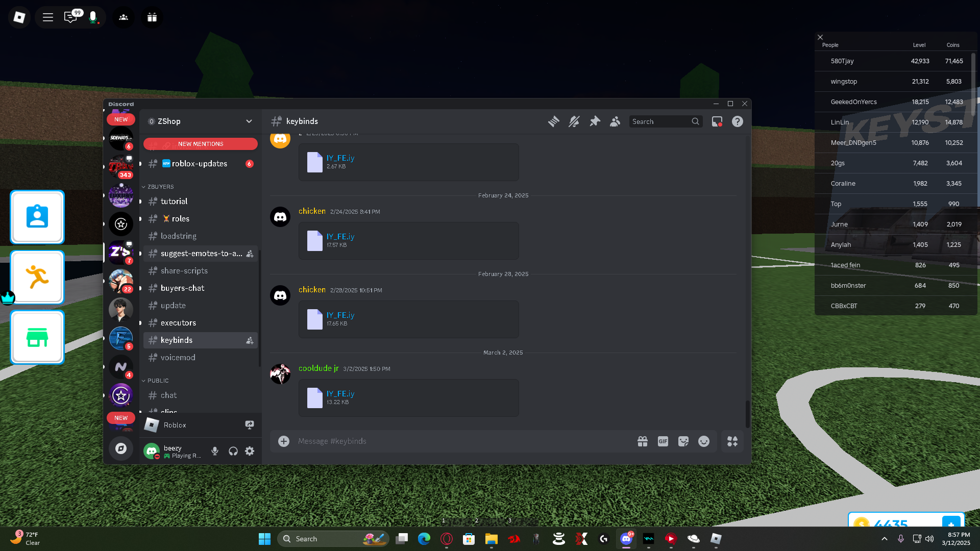
Task: Open the Z's server with 7 badge
Action: click(x=121, y=253)
